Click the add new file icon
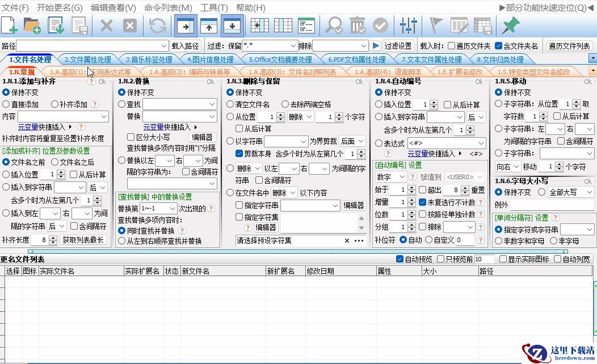The height and width of the screenshot is (364, 597). tap(10, 26)
